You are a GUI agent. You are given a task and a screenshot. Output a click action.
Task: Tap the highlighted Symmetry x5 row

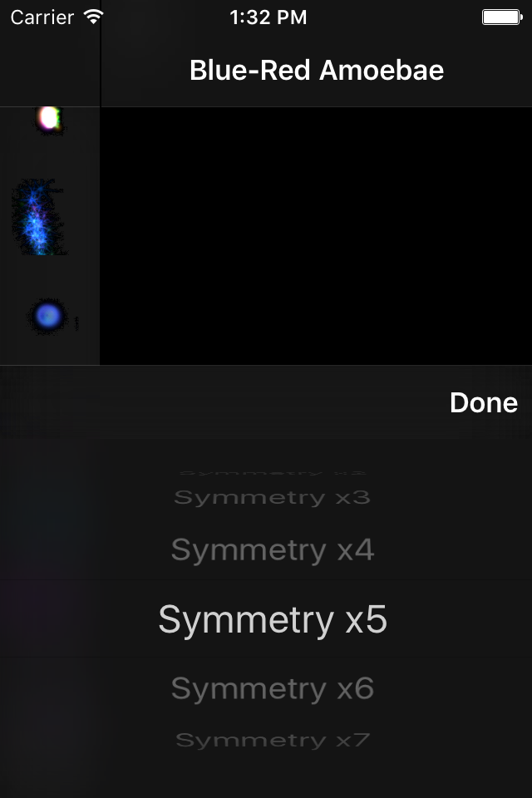pyautogui.click(x=273, y=619)
